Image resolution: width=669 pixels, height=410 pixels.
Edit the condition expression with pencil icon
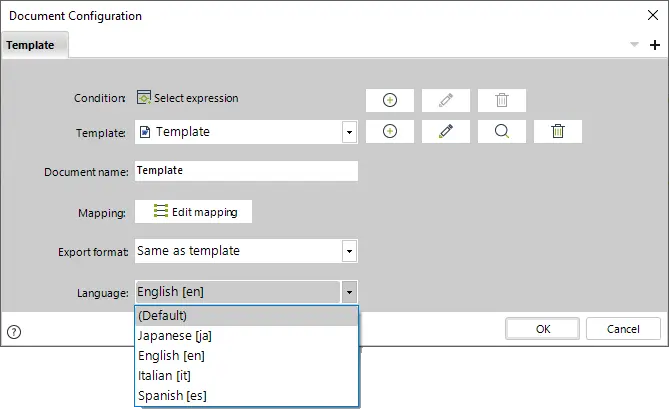[x=446, y=100]
